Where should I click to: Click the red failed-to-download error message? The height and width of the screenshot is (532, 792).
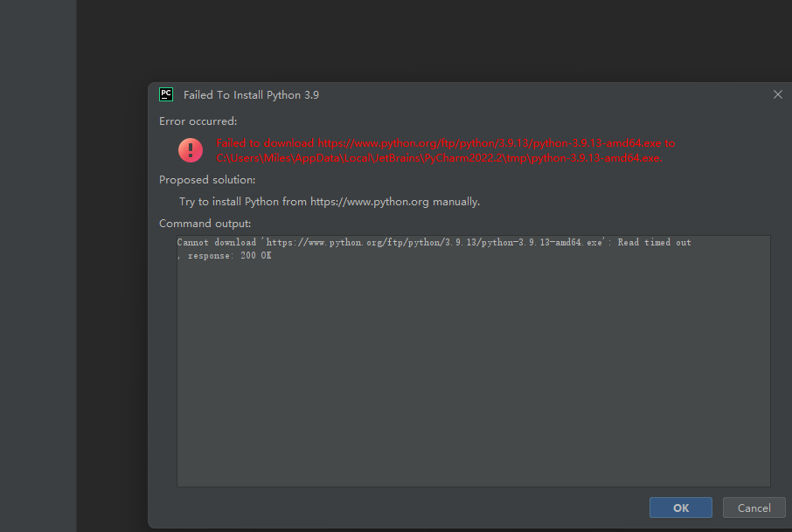coord(446,150)
